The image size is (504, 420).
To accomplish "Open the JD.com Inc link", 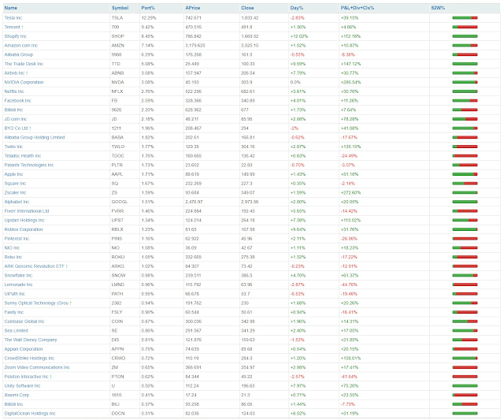I will coord(16,119).
